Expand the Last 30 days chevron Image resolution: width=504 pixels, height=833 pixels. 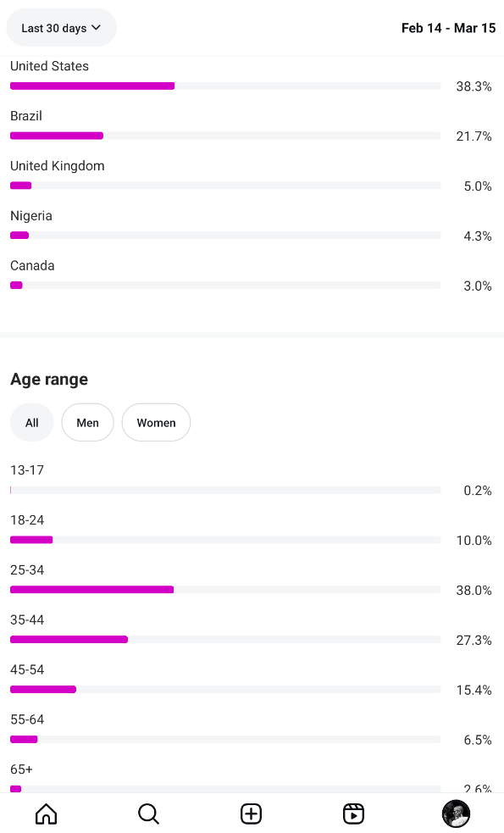tap(96, 28)
